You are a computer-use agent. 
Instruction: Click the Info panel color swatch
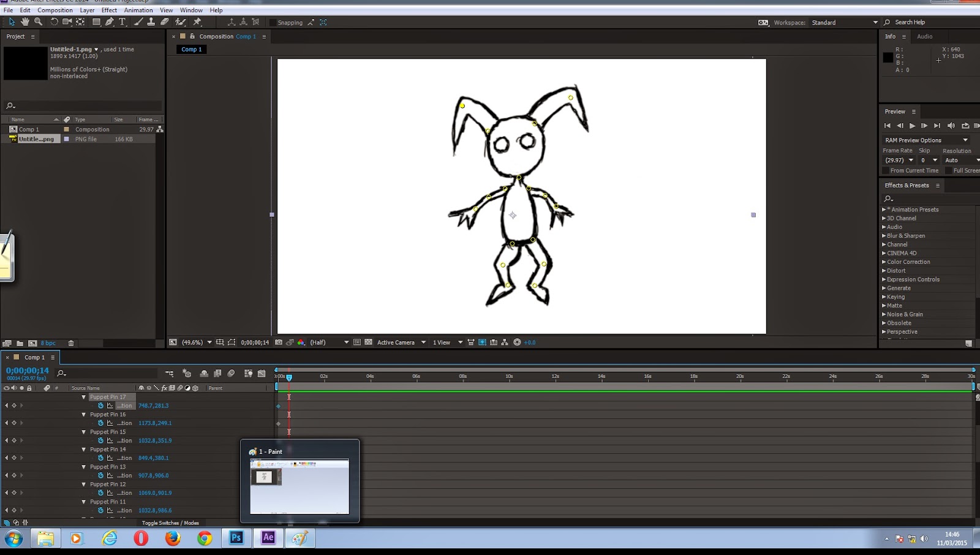pos(888,58)
